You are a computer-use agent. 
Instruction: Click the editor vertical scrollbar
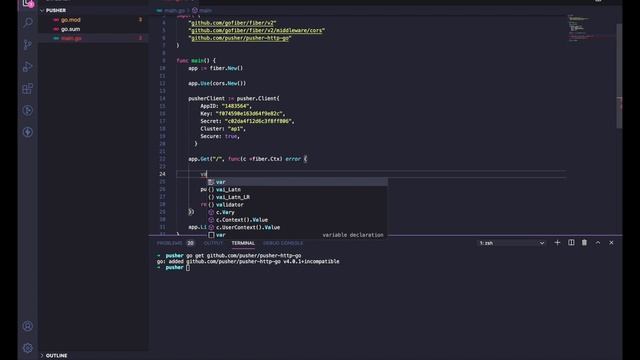(619, 76)
